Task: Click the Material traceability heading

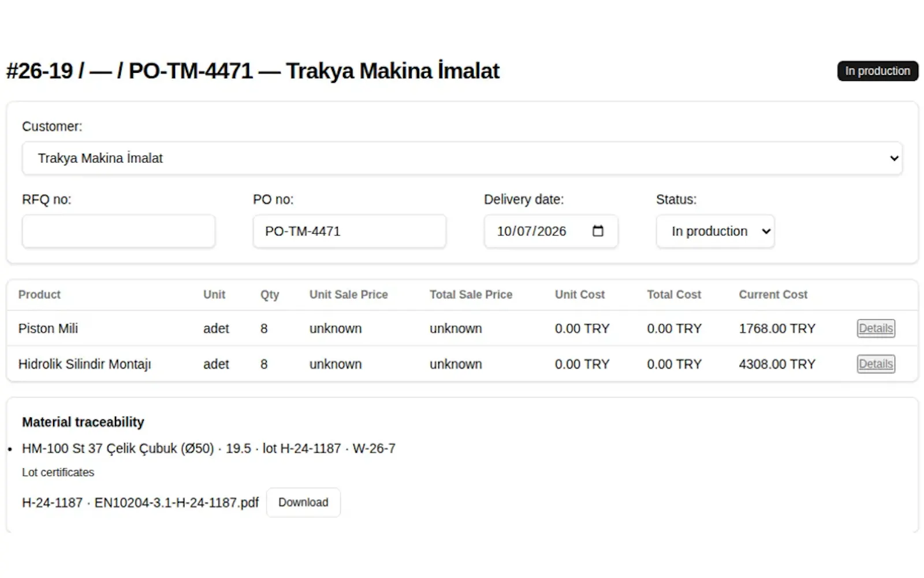Action: [x=83, y=423]
